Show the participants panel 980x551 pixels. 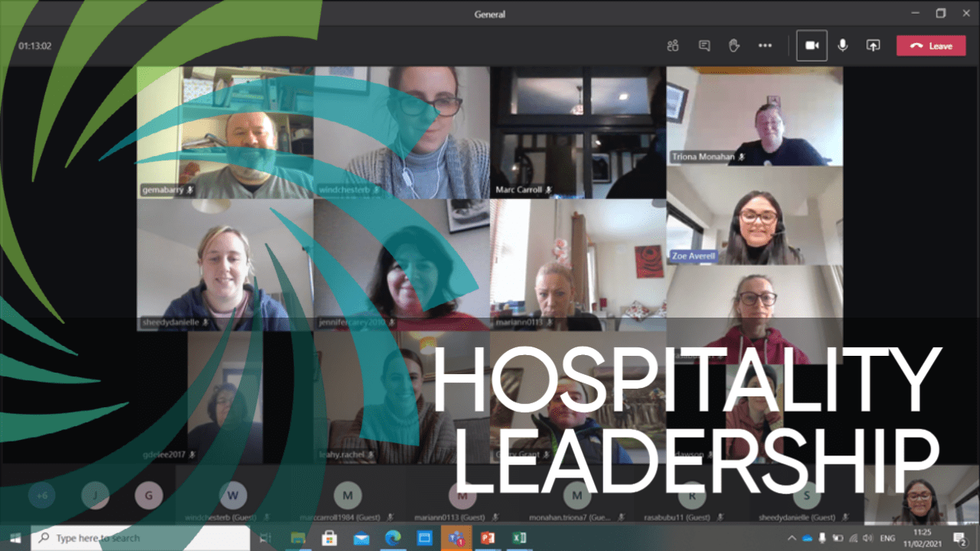pos(673,46)
